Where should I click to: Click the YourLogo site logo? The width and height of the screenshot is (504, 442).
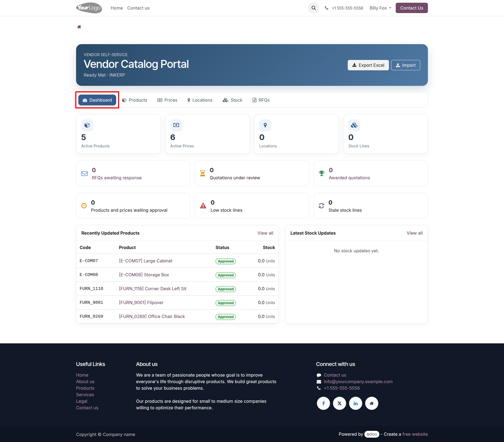point(89,8)
